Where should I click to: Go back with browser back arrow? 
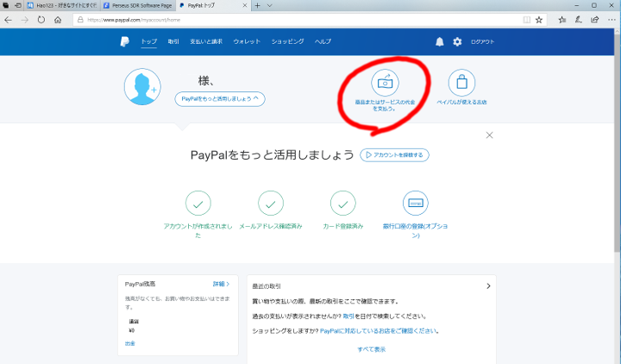click(x=9, y=20)
